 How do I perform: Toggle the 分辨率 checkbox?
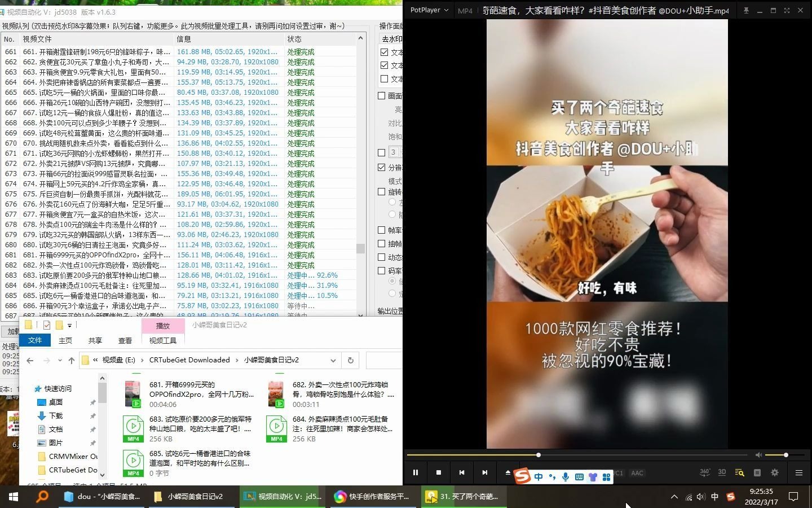[x=382, y=168]
